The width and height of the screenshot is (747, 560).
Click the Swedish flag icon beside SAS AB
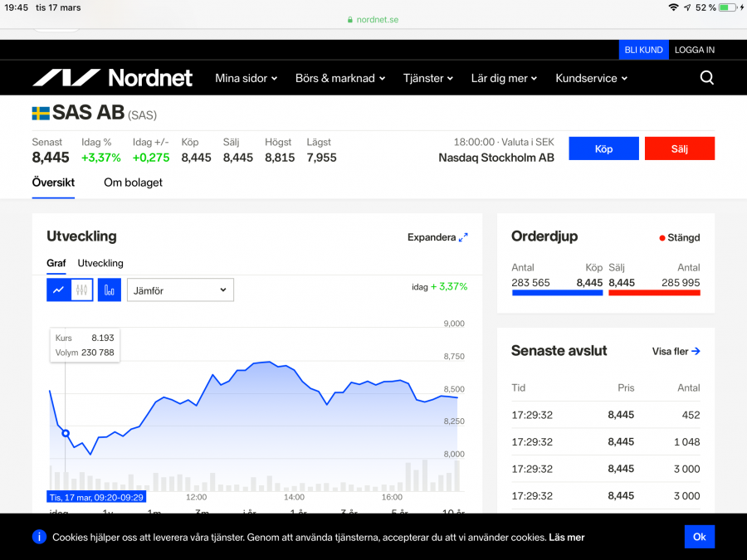(41, 113)
